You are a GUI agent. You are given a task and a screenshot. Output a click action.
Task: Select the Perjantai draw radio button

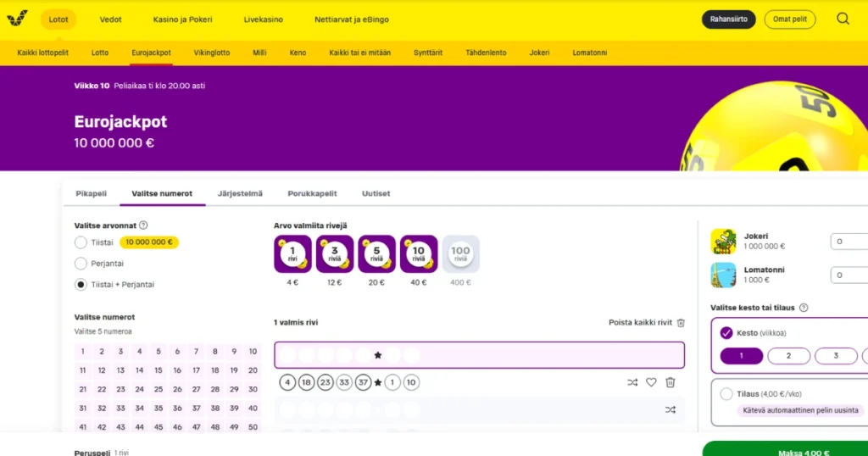(x=81, y=264)
